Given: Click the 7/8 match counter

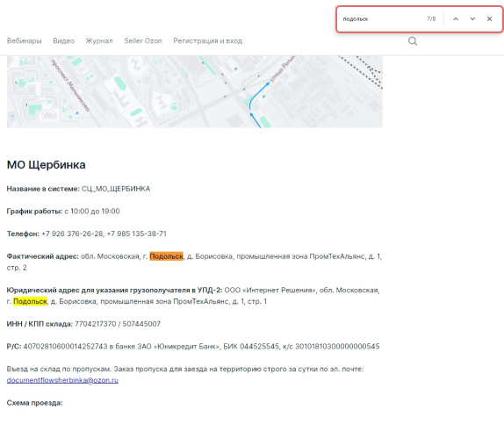Looking at the screenshot, I should pyautogui.click(x=431, y=19).
